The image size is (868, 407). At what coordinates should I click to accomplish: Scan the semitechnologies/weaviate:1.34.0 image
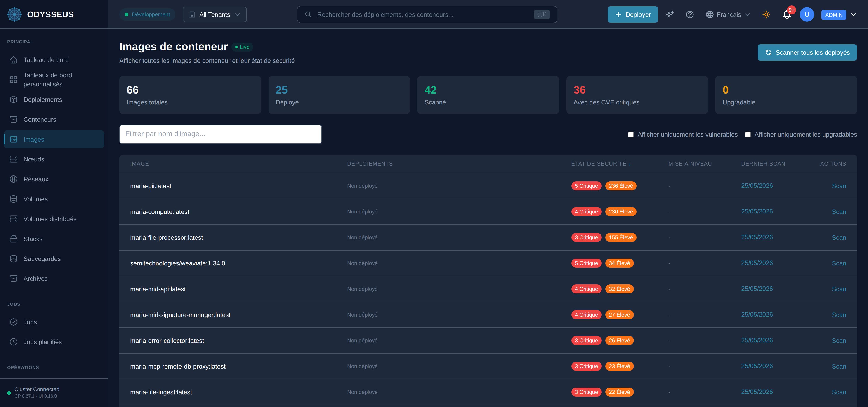[839, 263]
